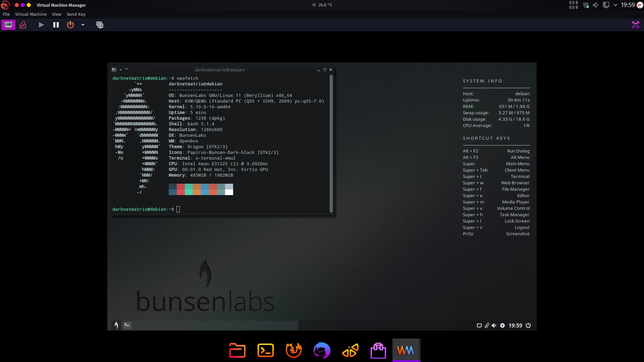Open the file manager dock icon
The image size is (644, 362).
(x=237, y=351)
